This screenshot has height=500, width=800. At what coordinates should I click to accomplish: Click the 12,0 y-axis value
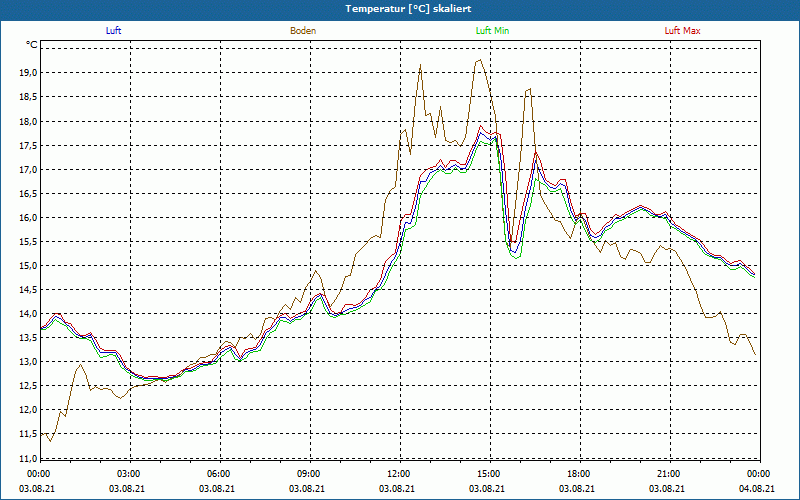coord(29,410)
